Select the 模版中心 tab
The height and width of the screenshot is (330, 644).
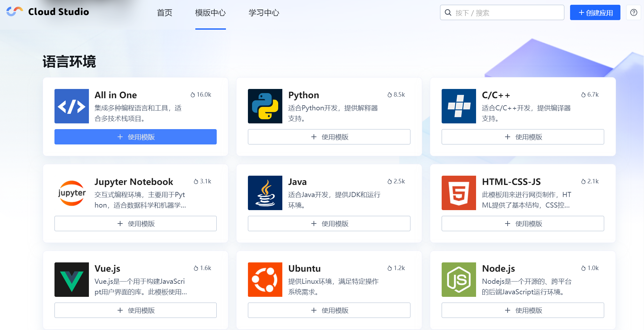point(210,13)
